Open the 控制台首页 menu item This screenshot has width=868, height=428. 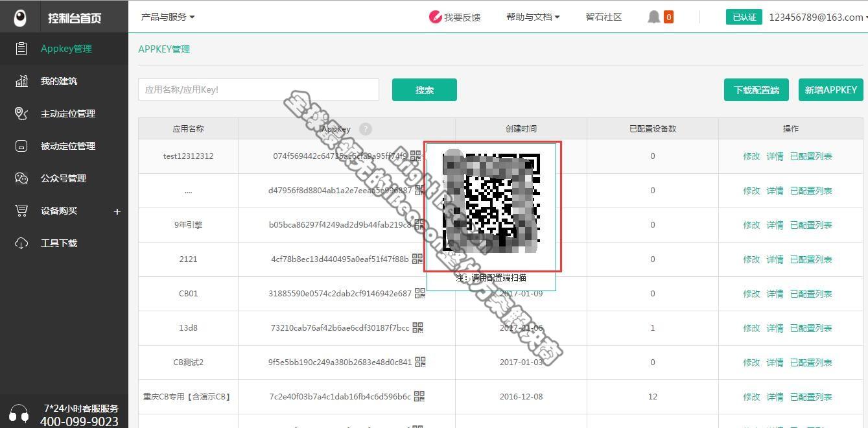coord(75,18)
